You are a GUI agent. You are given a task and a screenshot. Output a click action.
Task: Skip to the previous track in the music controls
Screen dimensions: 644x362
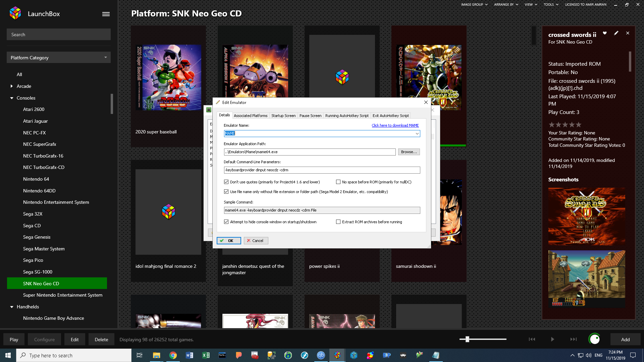532,339
